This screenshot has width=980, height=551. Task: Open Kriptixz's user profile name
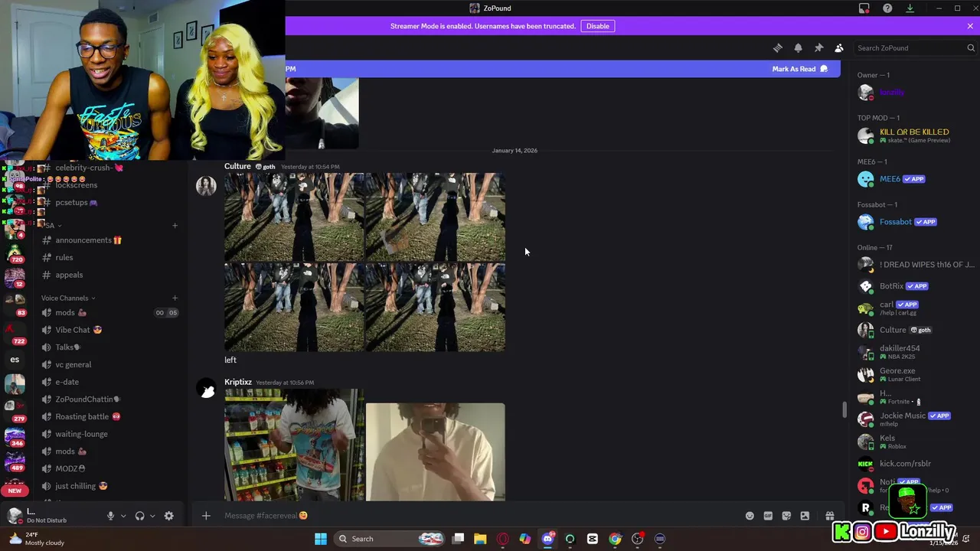(x=238, y=382)
